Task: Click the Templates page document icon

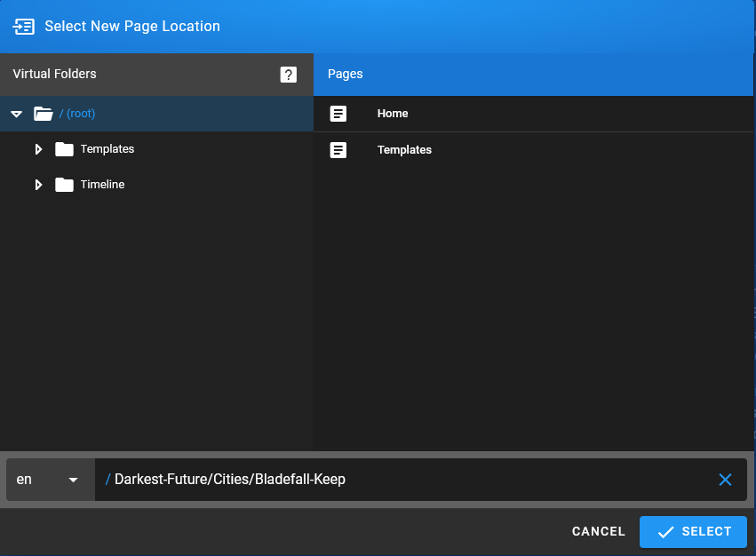Action: [x=338, y=150]
